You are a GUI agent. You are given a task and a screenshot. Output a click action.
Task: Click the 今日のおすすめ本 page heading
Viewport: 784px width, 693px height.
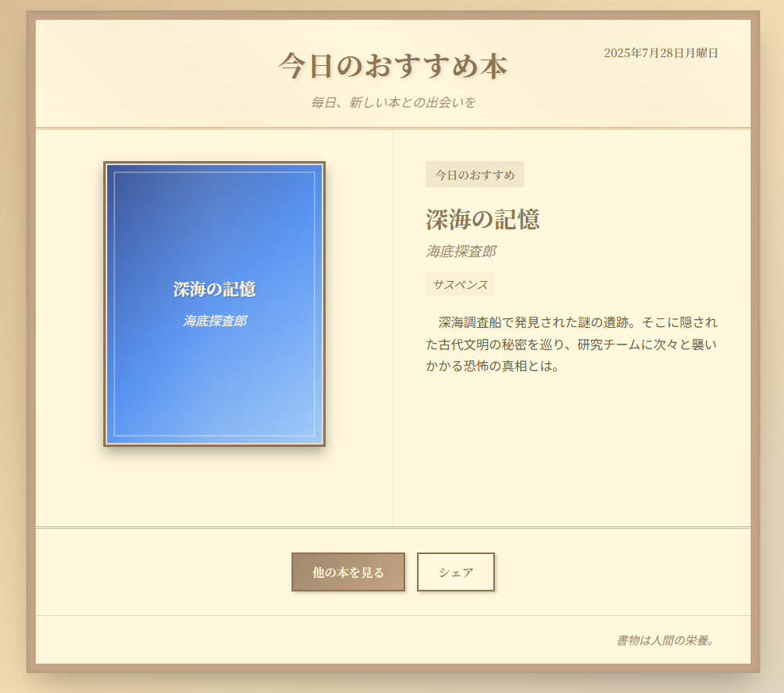392,67
